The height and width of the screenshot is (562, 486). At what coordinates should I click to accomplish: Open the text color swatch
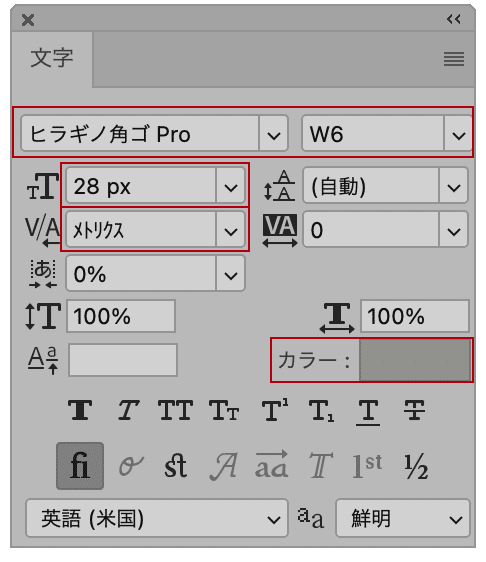pos(415,360)
